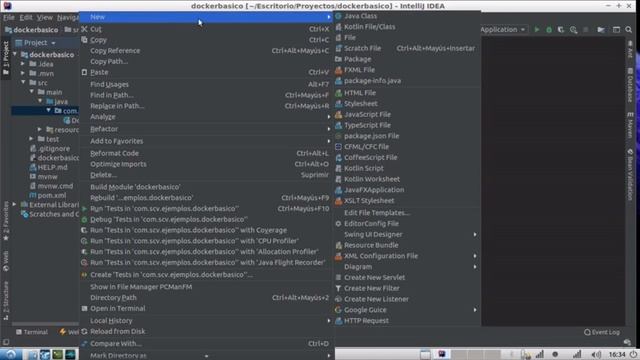This screenshot has height=360, width=640.
Task: Choose Compare With... entry
Action: 205,344
